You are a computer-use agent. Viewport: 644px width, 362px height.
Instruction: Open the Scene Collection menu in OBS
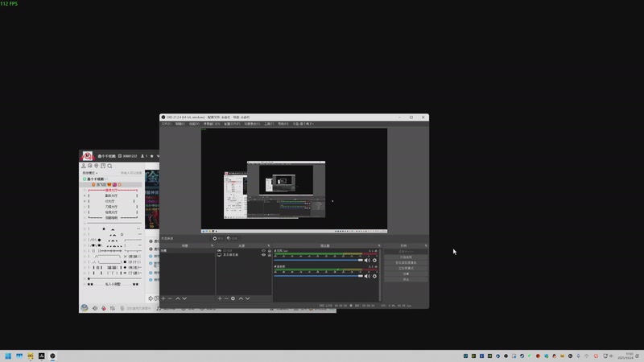click(x=252, y=124)
